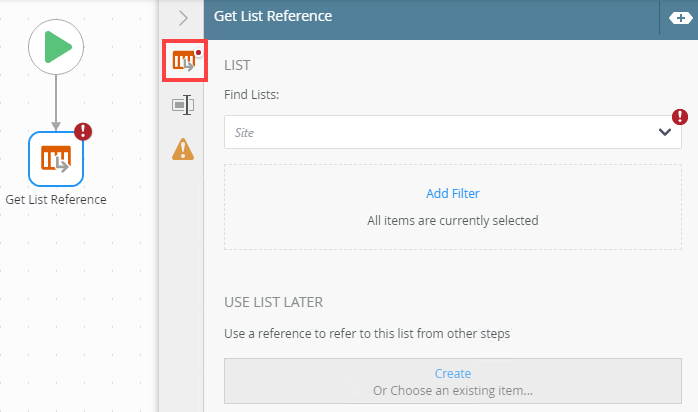Image resolution: width=698 pixels, height=412 pixels.
Task: Click the plus tag icon in the panel header
Action: click(675, 18)
